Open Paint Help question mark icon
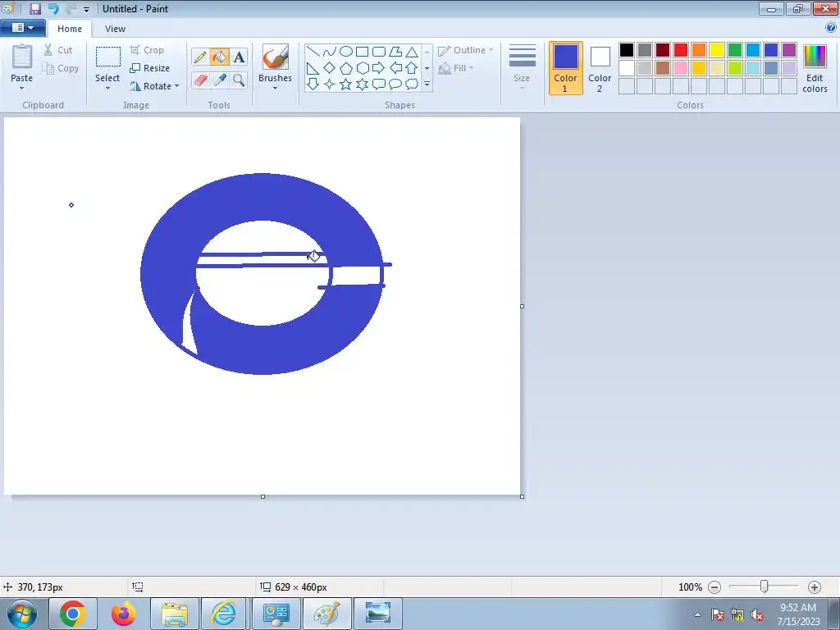This screenshot has height=630, width=840. 831,28
